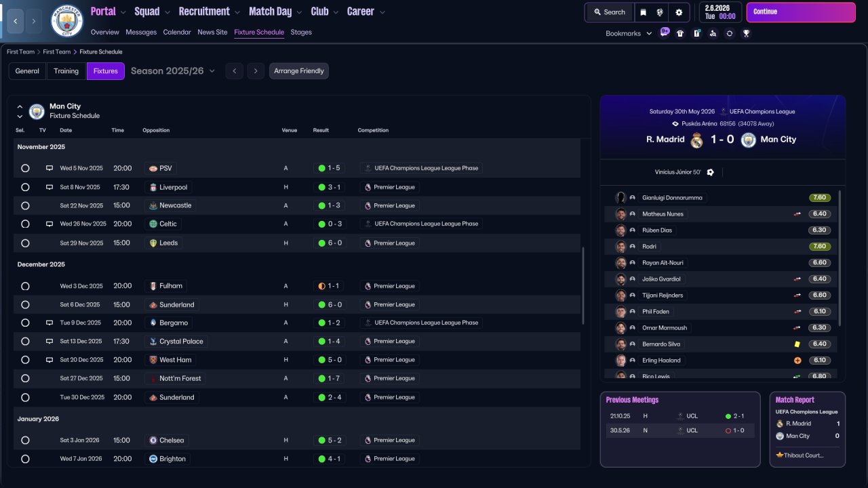Click the TV icon on PSV row
Screen dimensions: 868x488
[x=49, y=168]
